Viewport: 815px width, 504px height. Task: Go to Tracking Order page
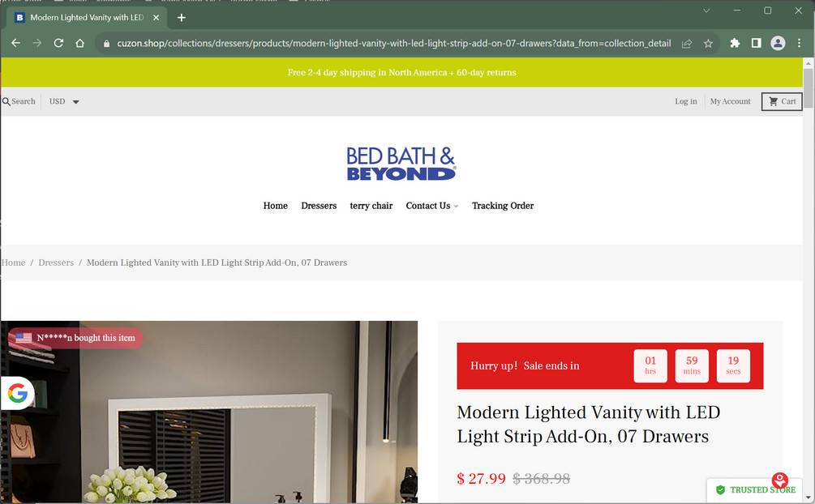coord(503,206)
